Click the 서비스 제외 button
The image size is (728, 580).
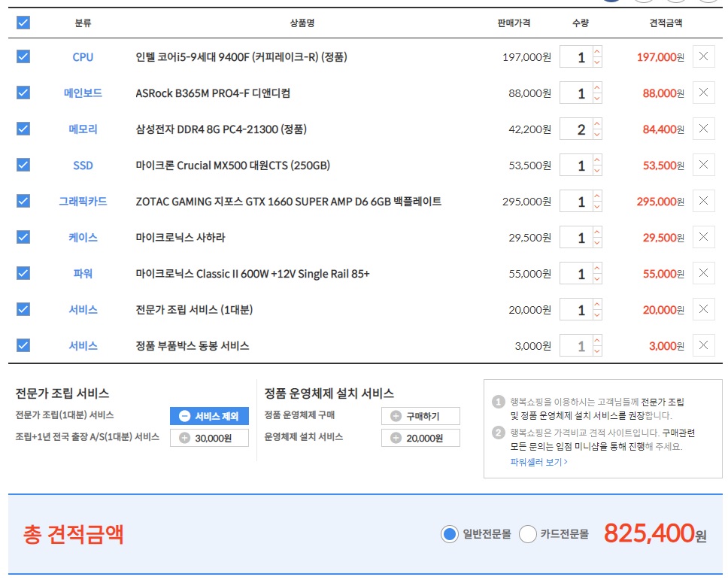(209, 416)
